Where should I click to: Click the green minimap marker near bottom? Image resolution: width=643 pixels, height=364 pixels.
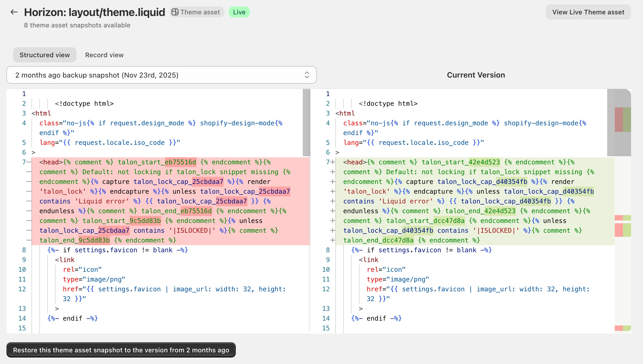click(x=627, y=328)
